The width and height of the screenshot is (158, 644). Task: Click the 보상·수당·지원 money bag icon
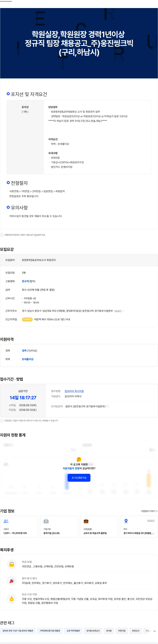tap(12, 599)
